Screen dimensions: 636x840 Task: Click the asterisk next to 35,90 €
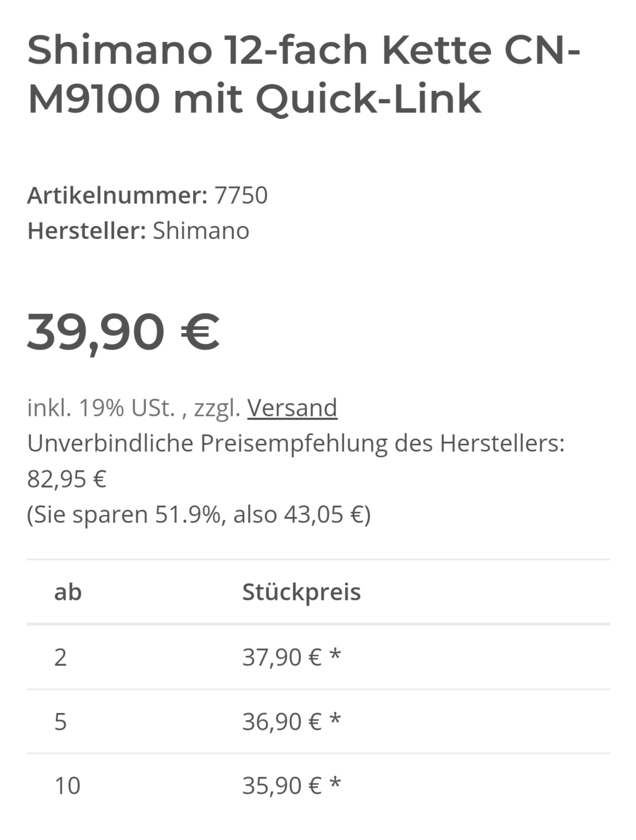(335, 782)
